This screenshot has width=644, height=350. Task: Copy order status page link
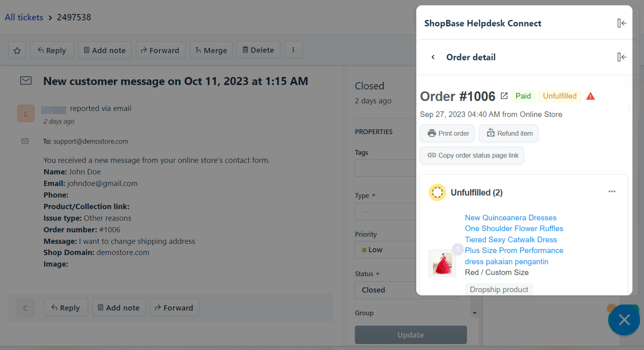pos(472,155)
